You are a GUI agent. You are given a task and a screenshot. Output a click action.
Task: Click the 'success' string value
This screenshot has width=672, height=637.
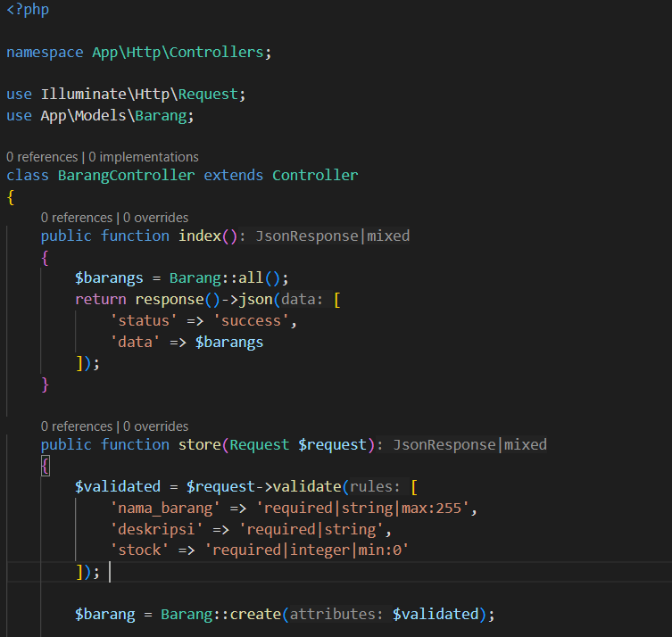255,320
